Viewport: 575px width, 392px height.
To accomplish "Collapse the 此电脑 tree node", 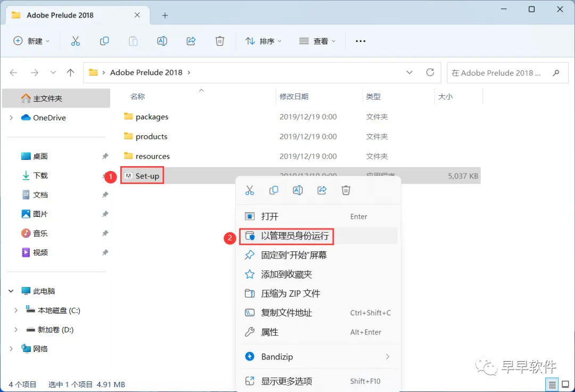I will (x=11, y=291).
